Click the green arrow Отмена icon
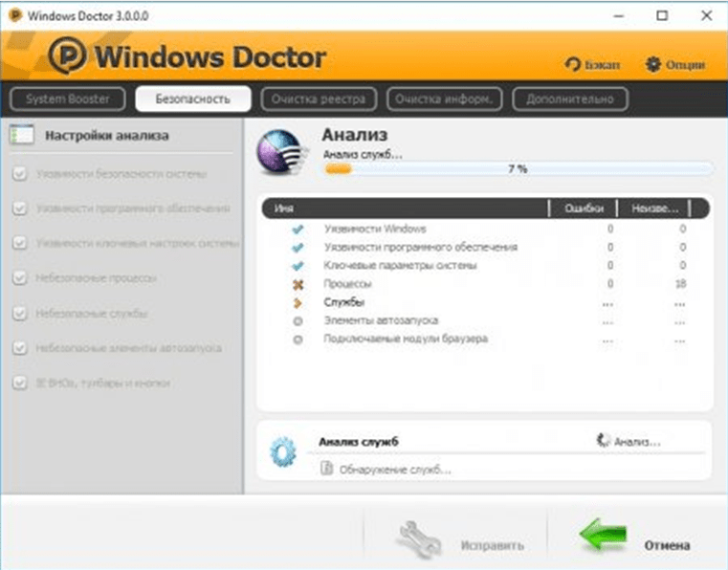728x570 pixels. coord(603,535)
